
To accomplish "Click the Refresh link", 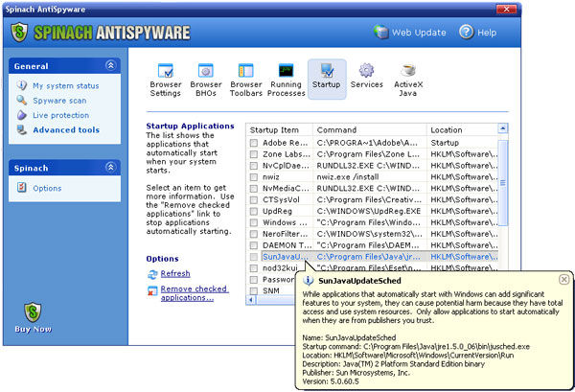I will click(175, 273).
